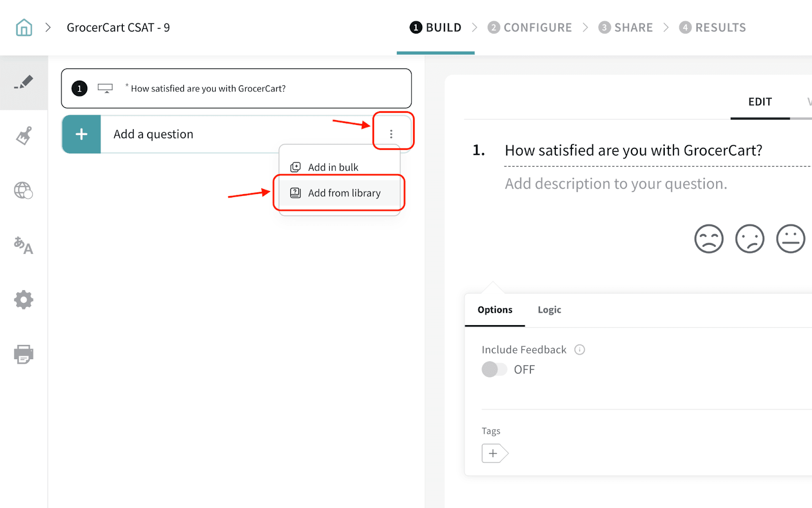The width and height of the screenshot is (812, 508).
Task: Click the home icon in breadcrumb
Action: tap(24, 27)
